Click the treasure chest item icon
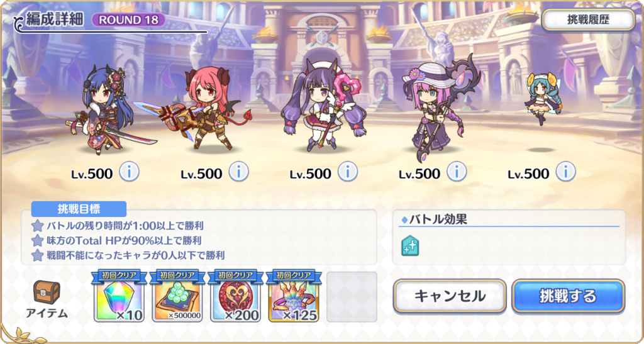This screenshot has height=344, width=644. (47, 292)
